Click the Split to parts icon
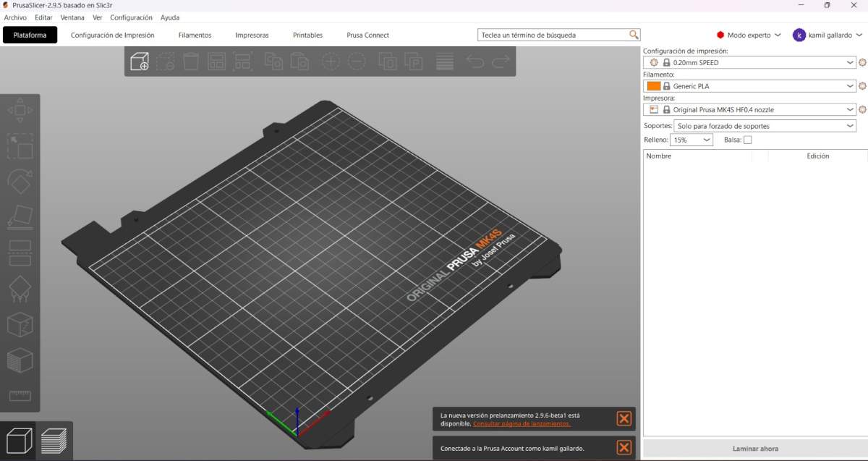Image resolution: width=868 pixels, height=461 pixels. [x=413, y=62]
